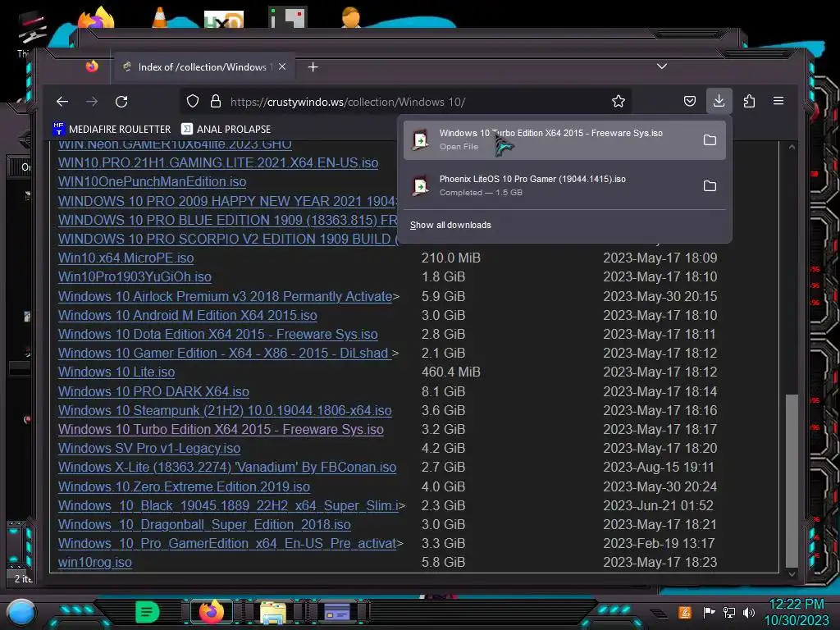Open the MEDIAFIRE ROULETTER bookmark
The width and height of the screenshot is (840, 630).
(x=112, y=129)
